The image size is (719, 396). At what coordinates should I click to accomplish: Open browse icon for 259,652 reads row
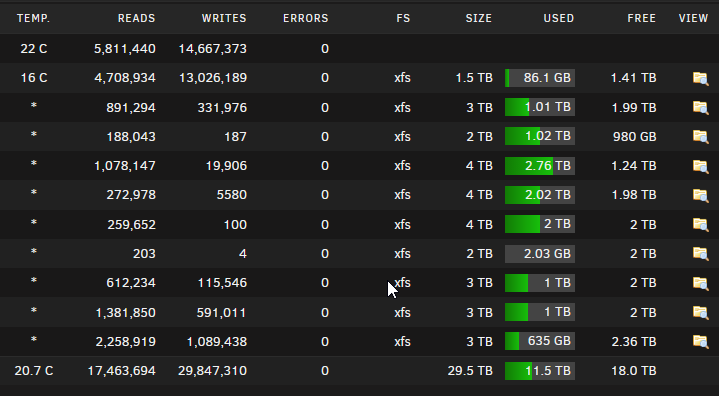[x=700, y=225]
